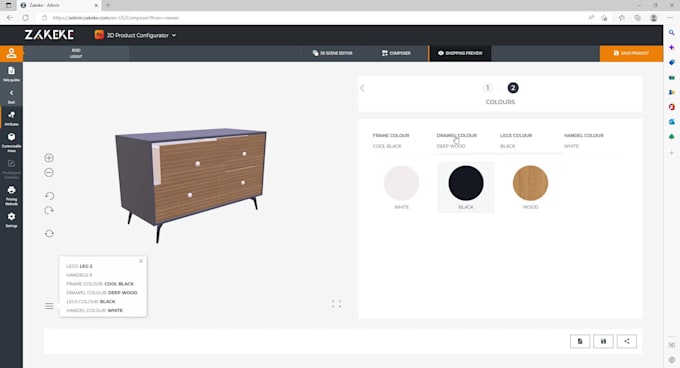Zoom out of the 3D model

49,173
